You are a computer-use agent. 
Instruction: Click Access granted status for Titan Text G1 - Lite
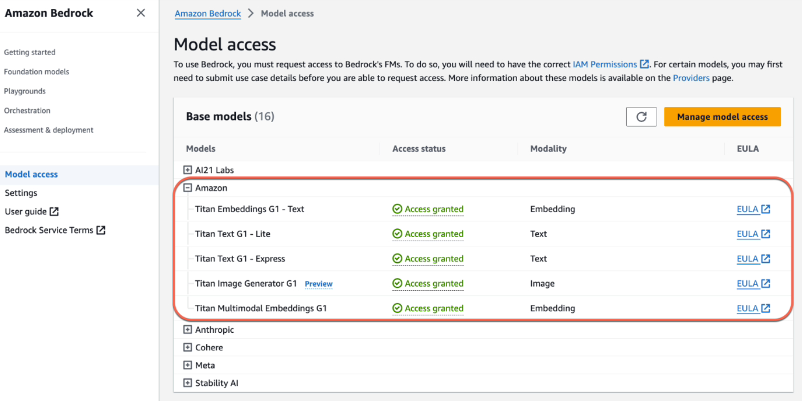[428, 234]
